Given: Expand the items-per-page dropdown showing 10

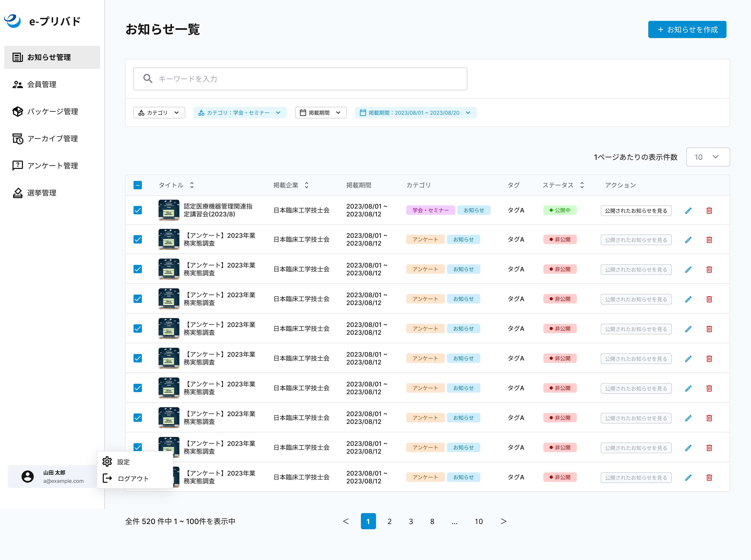Looking at the screenshot, I should tap(708, 157).
